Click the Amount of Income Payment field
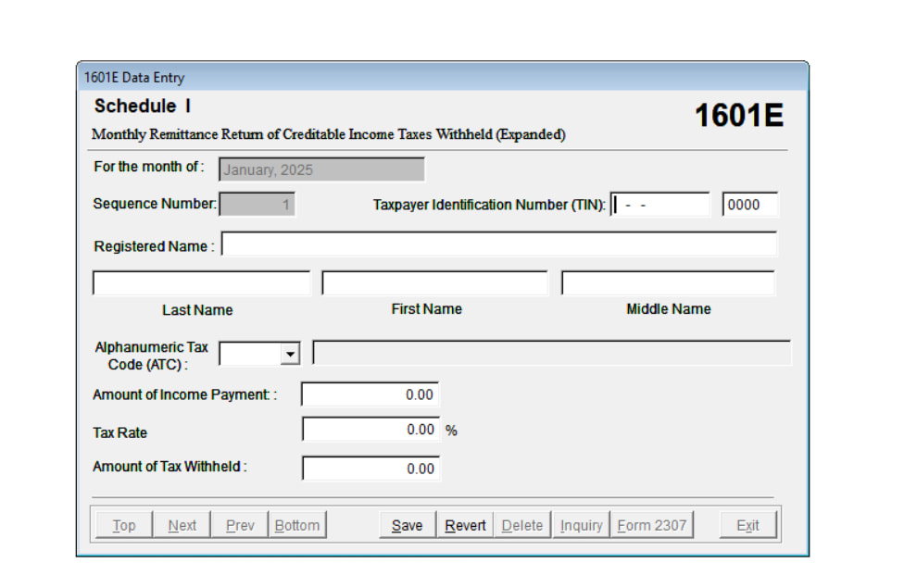Image resolution: width=917 pixels, height=588 pixels. point(371,394)
